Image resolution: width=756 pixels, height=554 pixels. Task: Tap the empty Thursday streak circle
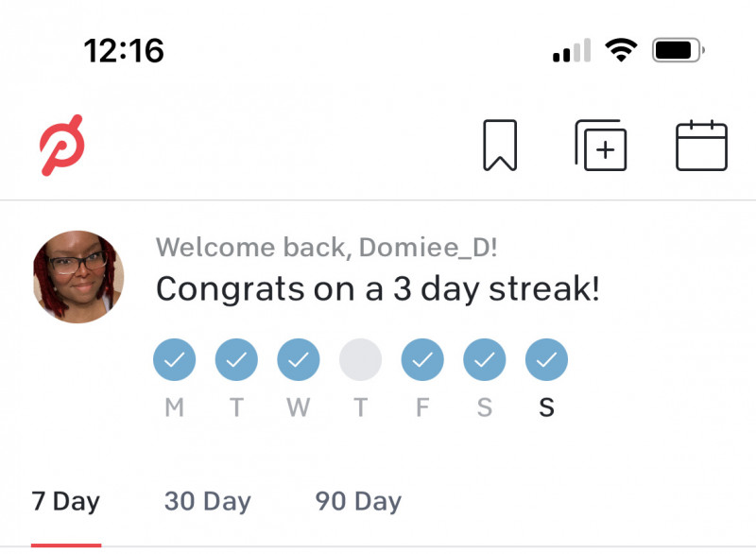click(x=360, y=360)
